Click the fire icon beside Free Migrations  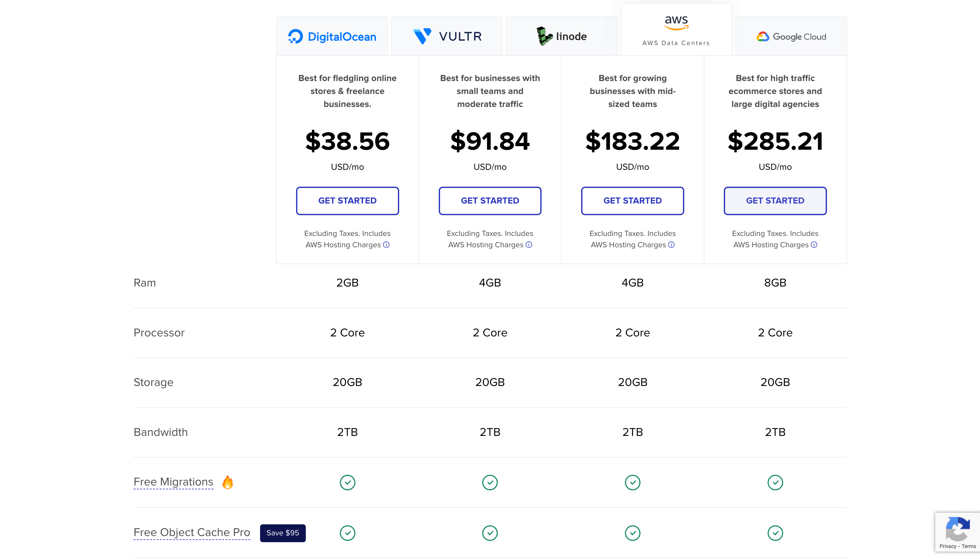tap(228, 482)
